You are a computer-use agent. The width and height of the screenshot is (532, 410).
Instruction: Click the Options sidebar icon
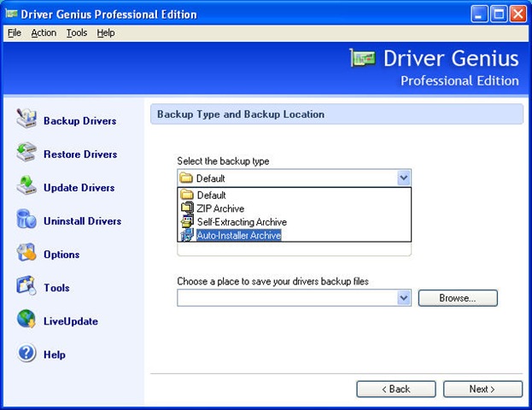[x=26, y=252]
